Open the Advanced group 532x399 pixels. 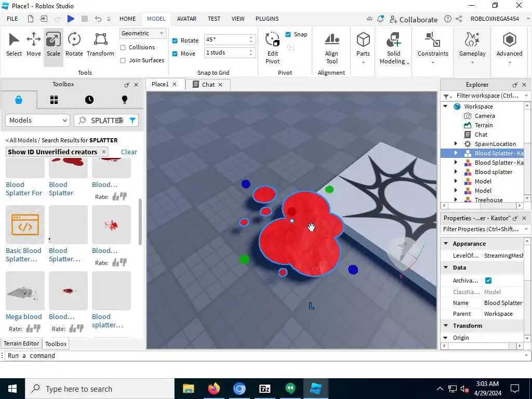point(509,48)
